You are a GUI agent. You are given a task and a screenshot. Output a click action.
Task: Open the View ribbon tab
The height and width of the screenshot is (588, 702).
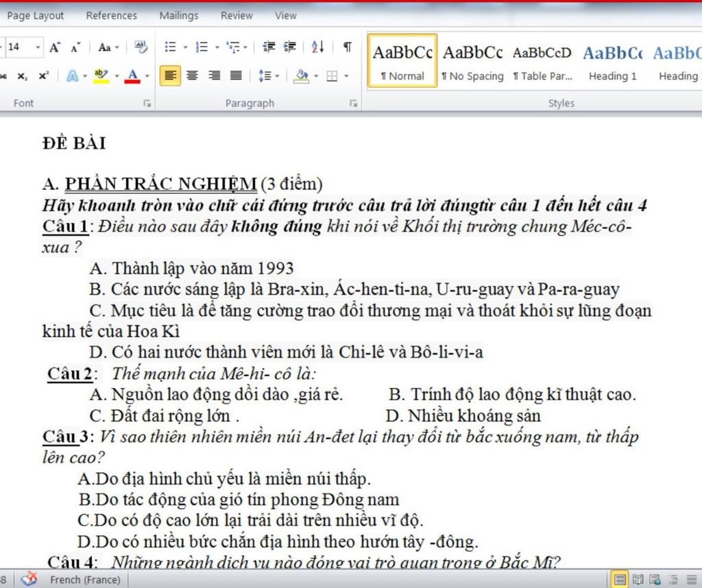286,16
